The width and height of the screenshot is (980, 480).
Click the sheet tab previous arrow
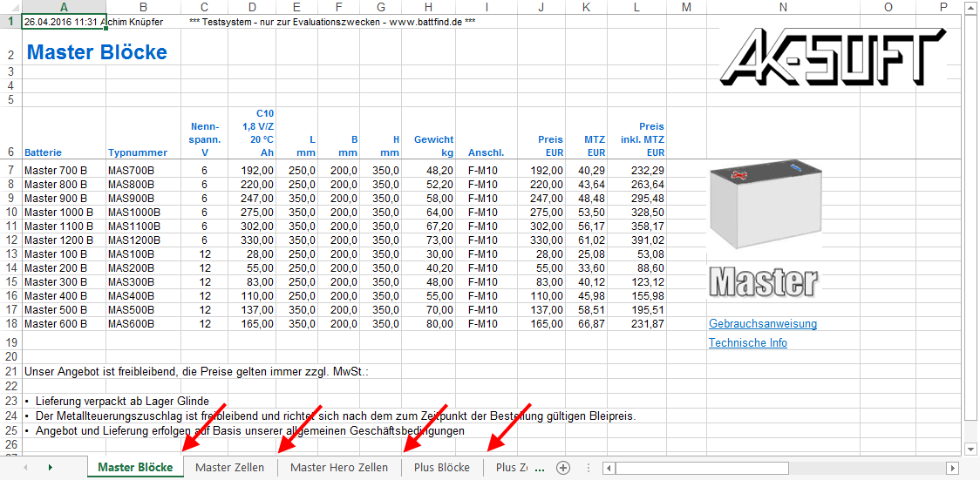25,468
